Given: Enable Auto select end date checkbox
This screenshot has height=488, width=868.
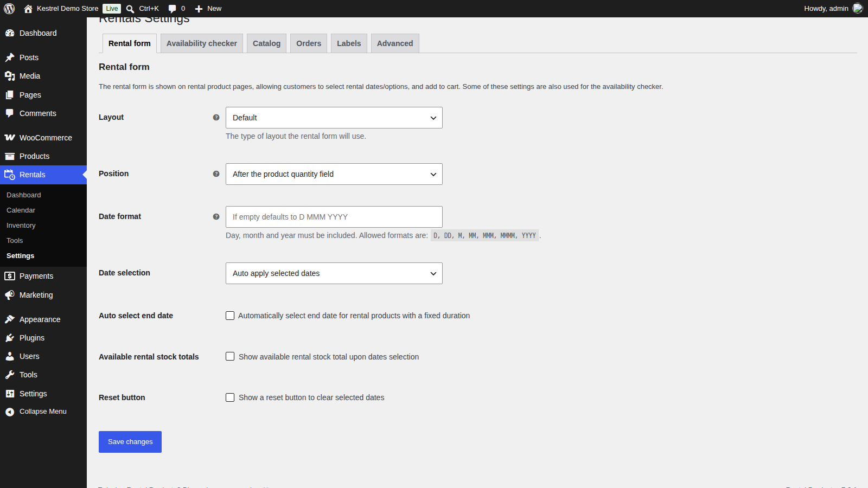Looking at the screenshot, I should (x=230, y=316).
